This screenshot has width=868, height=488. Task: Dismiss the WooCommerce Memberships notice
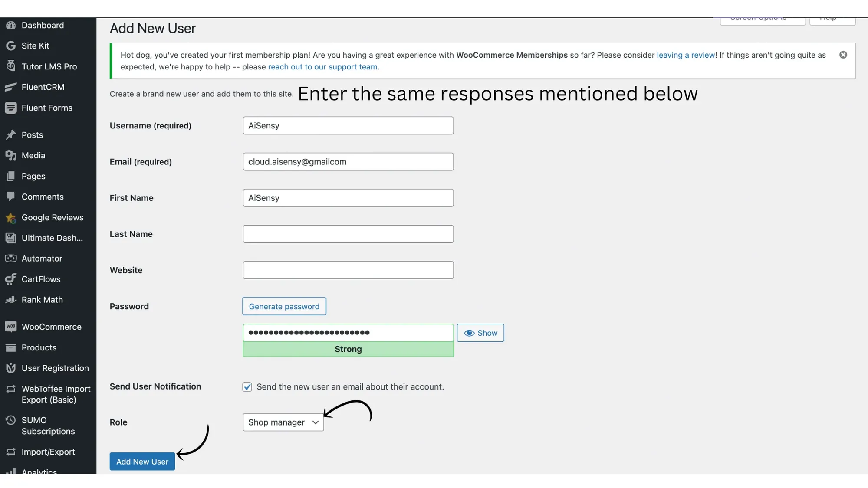(843, 55)
